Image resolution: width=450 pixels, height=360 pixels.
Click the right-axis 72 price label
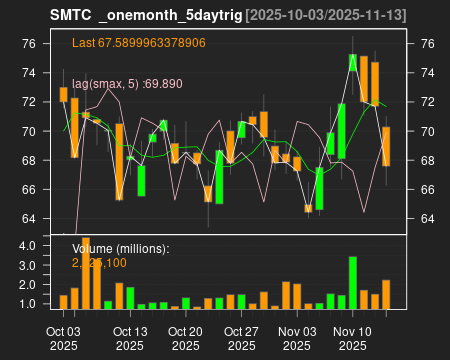428,102
